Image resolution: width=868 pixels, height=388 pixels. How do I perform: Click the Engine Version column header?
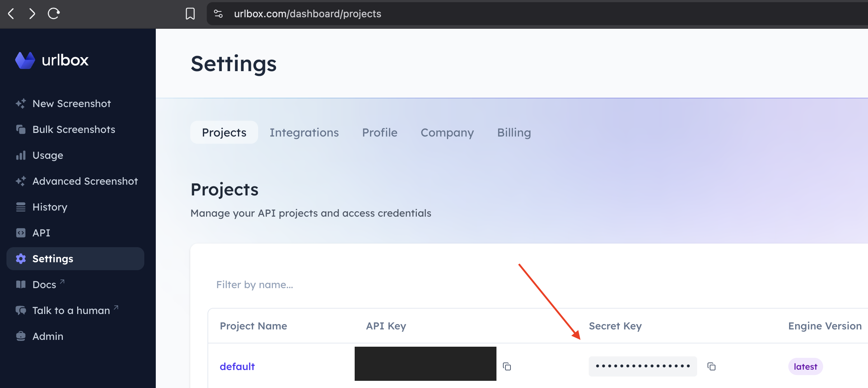coord(825,326)
